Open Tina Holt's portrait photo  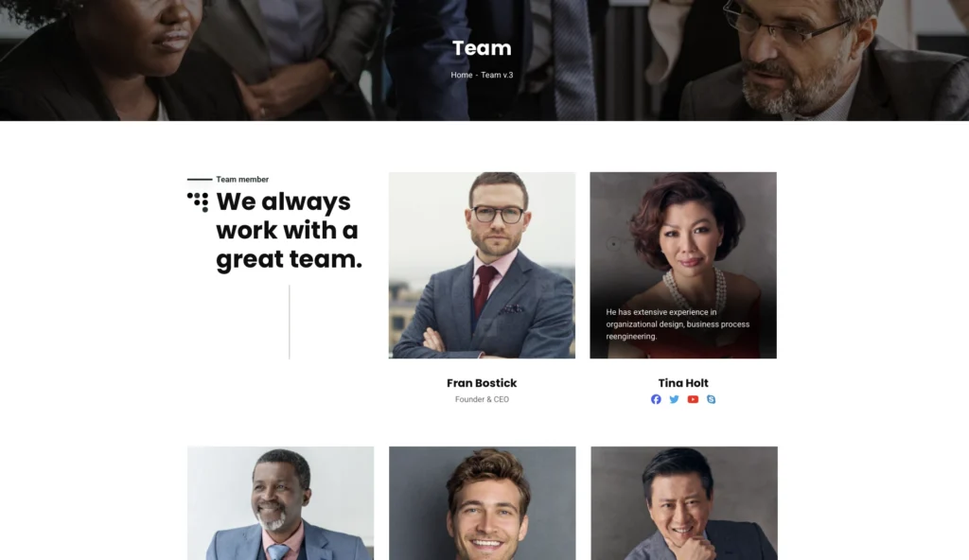pos(683,265)
